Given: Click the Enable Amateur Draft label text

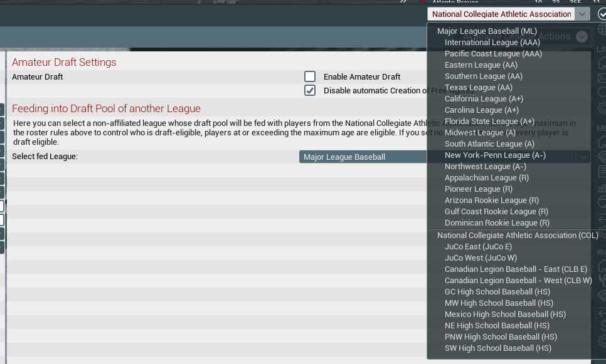Looking at the screenshot, I should [x=362, y=77].
